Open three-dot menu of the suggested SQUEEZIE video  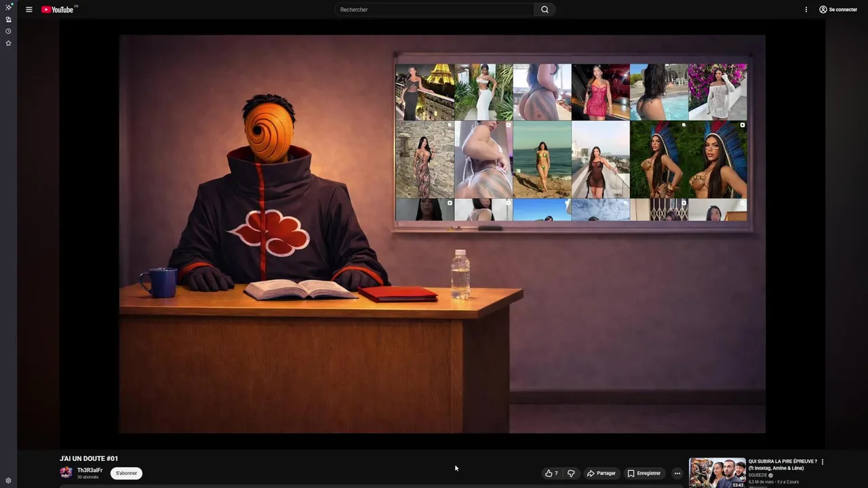823,462
